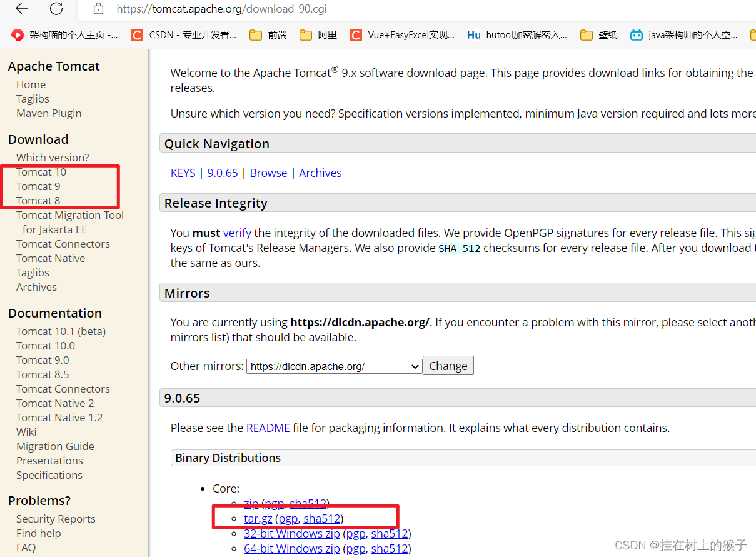Reload the page with the refresh icon
Screen dimensions: 756x557
56,9
